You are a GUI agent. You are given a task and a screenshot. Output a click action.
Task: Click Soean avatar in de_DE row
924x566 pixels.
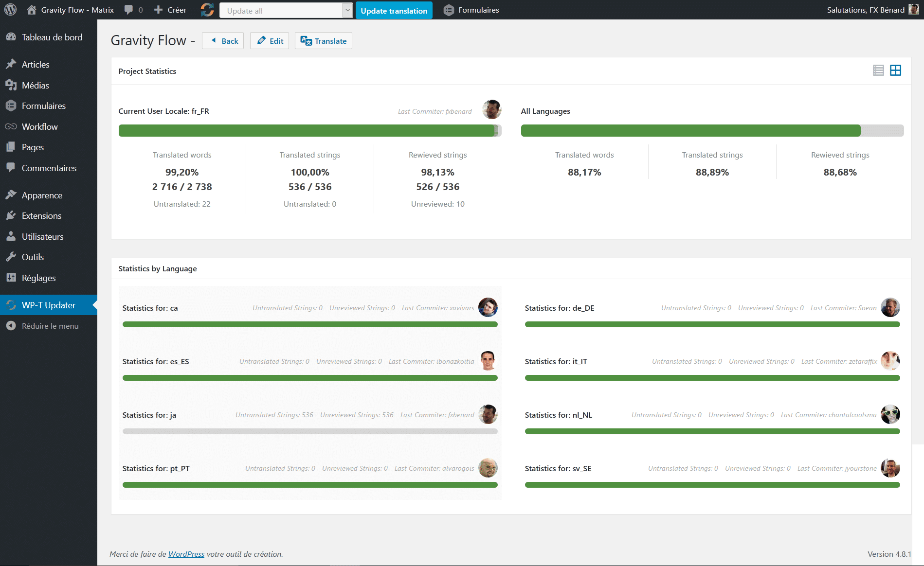[890, 307]
